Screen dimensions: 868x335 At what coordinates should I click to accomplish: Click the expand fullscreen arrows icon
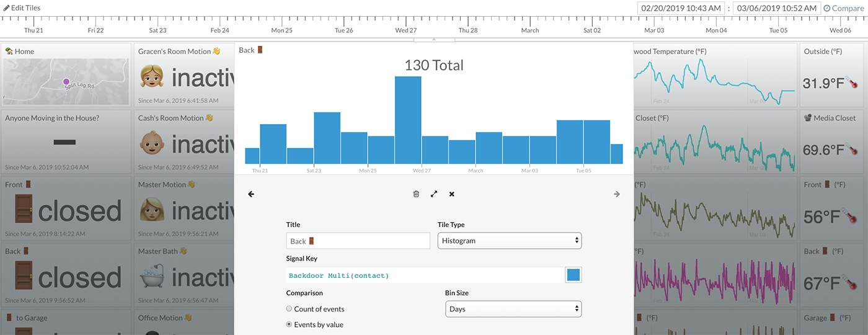point(434,194)
